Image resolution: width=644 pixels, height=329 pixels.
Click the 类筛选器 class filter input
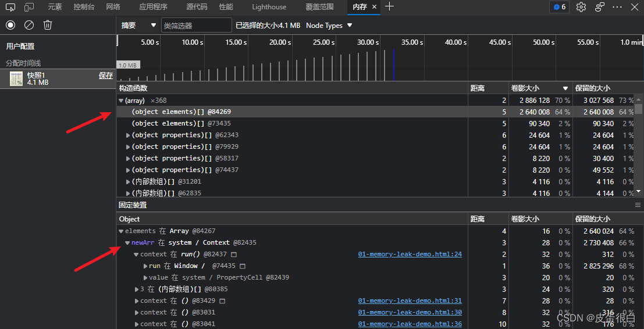pyautogui.click(x=196, y=26)
